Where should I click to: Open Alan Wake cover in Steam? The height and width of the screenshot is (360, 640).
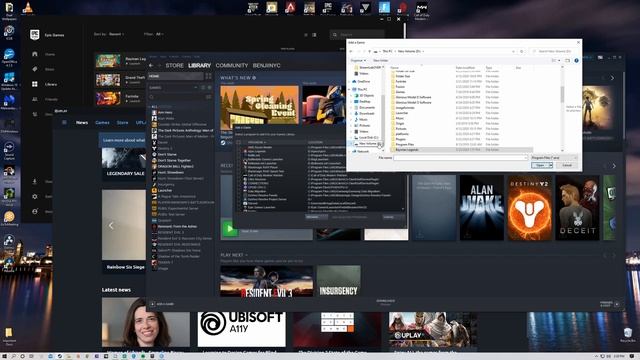pyautogui.click(x=482, y=207)
